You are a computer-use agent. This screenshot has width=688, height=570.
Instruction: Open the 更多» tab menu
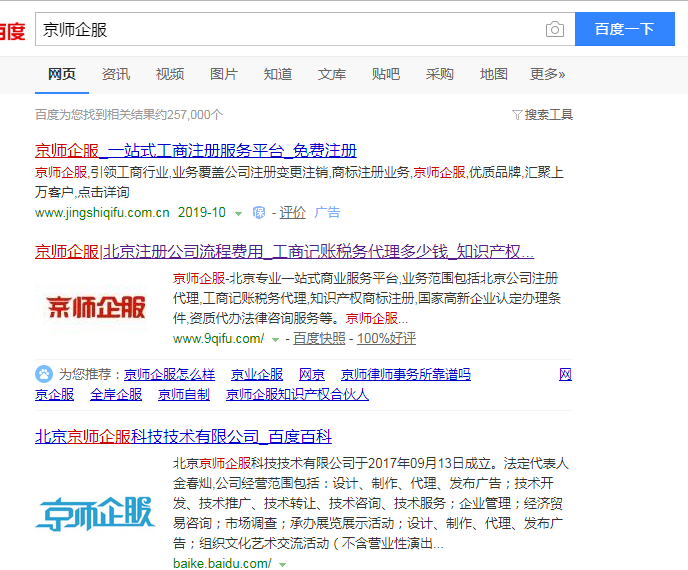pos(548,74)
